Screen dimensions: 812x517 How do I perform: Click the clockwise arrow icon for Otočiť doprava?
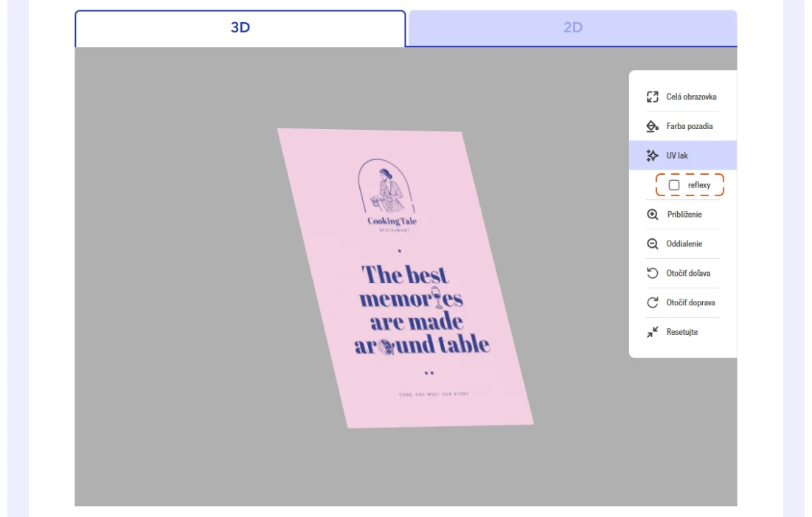click(652, 303)
